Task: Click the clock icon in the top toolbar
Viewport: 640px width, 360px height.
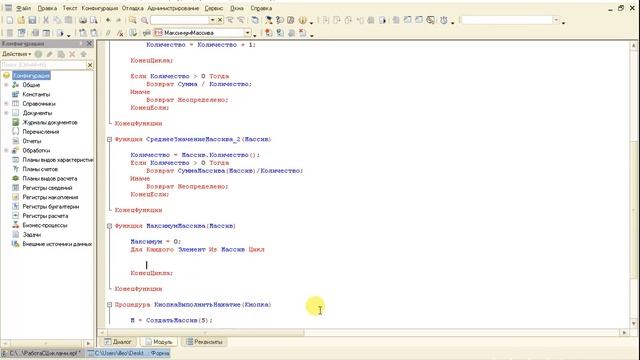Action: [x=444, y=20]
